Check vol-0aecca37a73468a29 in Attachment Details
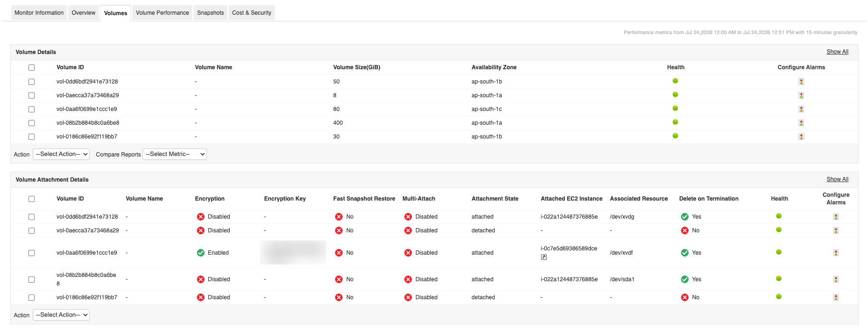 point(31,230)
